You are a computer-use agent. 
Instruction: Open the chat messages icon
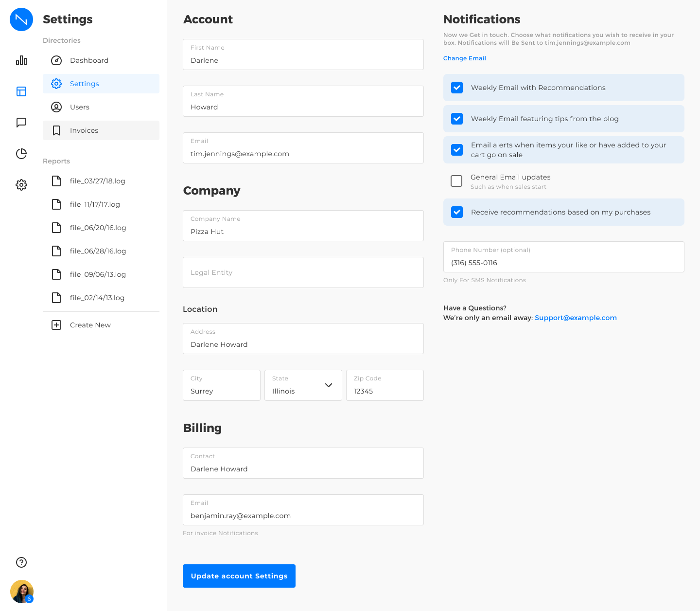click(x=21, y=123)
